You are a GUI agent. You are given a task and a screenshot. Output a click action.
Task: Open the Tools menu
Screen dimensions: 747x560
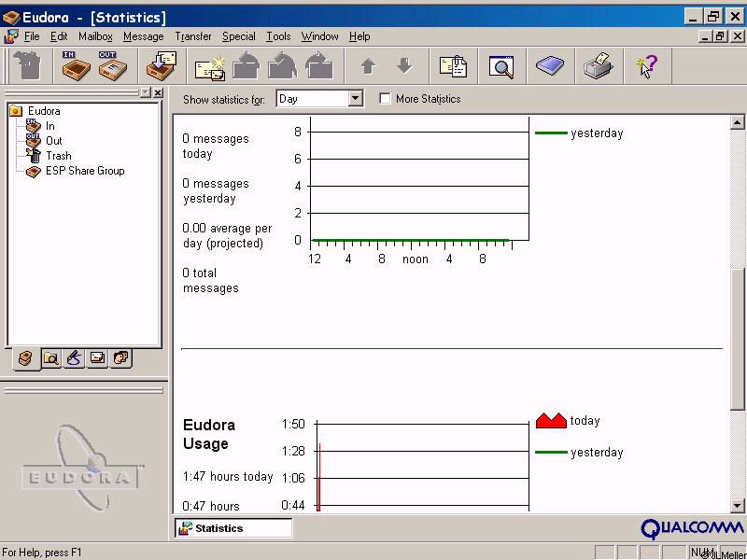(x=278, y=36)
